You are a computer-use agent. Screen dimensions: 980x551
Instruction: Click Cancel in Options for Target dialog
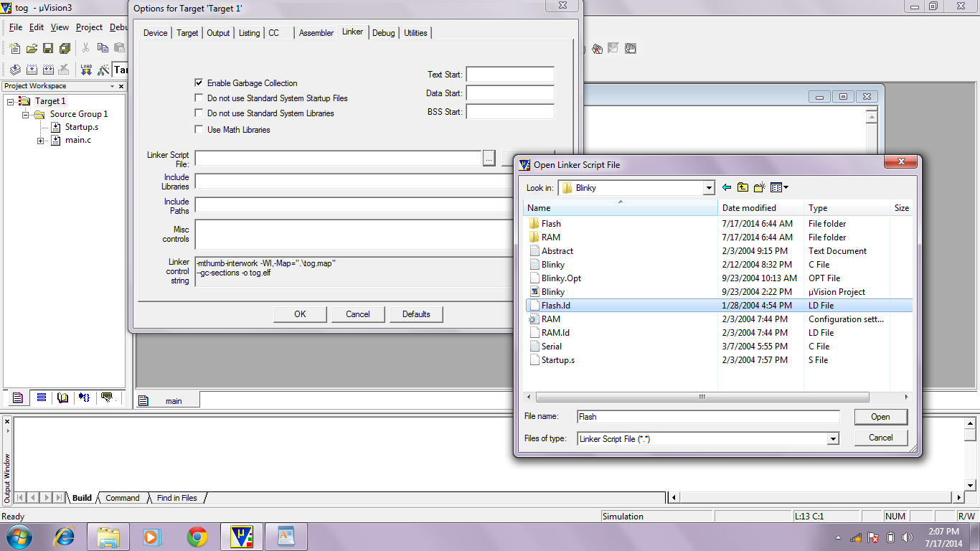tap(358, 314)
